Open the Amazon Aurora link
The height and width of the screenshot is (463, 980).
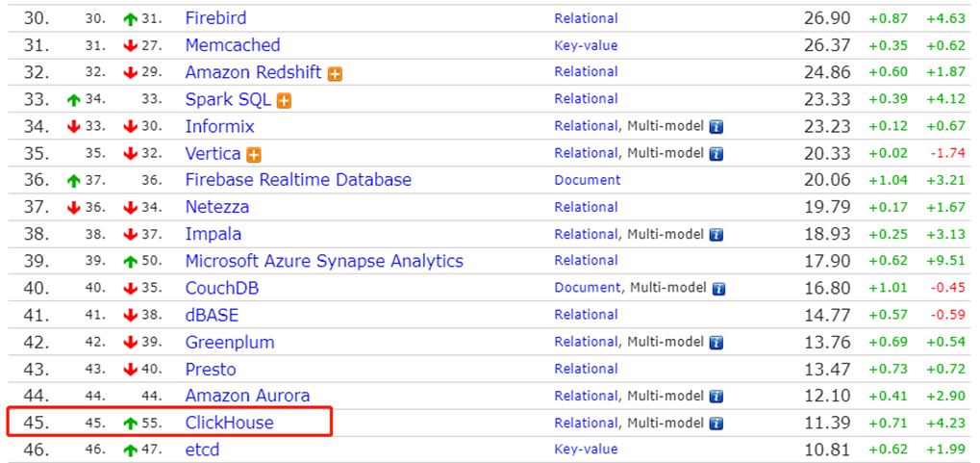(247, 397)
